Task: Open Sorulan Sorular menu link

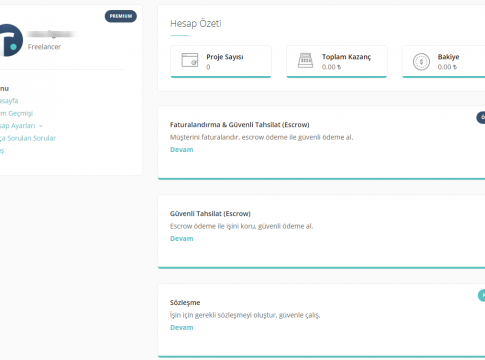Action: (28, 138)
